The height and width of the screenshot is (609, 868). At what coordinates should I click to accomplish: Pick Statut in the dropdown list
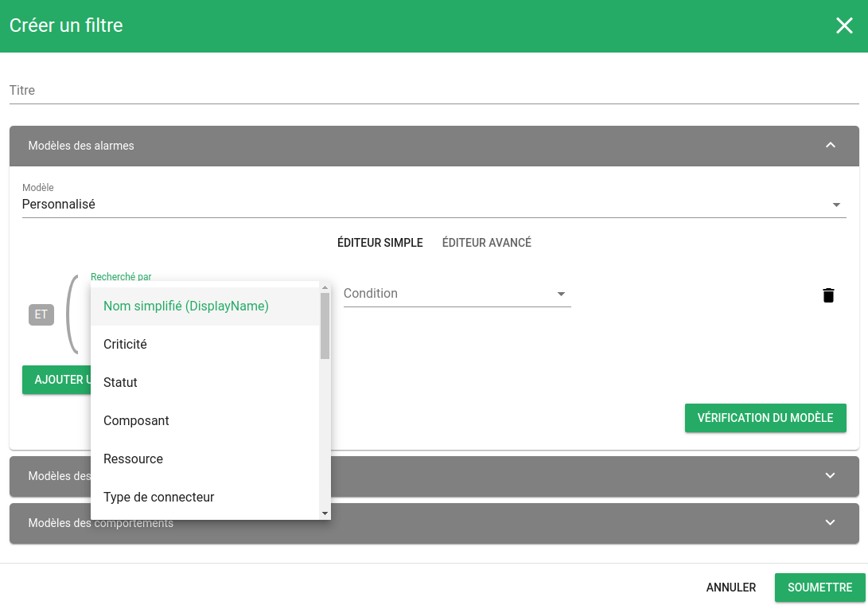121,383
